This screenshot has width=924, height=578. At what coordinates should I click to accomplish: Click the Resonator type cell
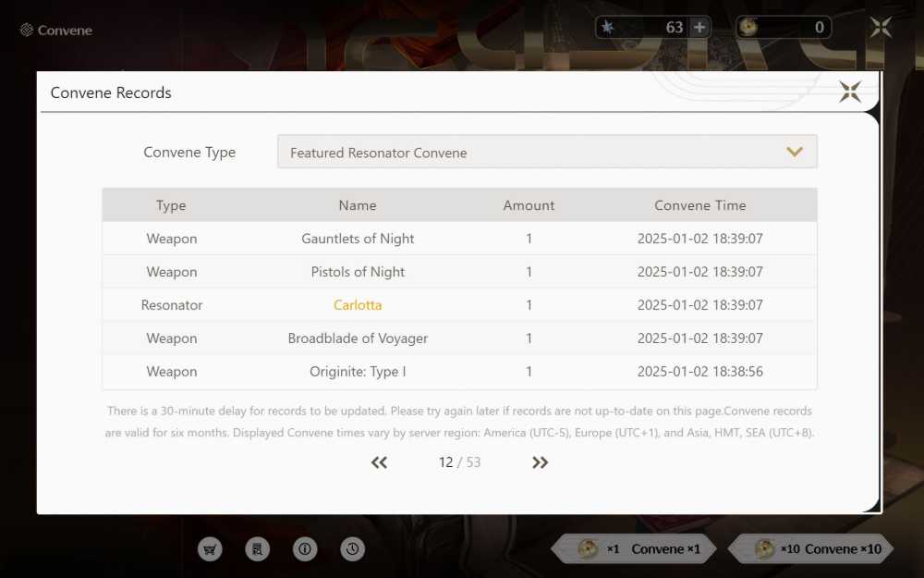pyautogui.click(x=172, y=305)
